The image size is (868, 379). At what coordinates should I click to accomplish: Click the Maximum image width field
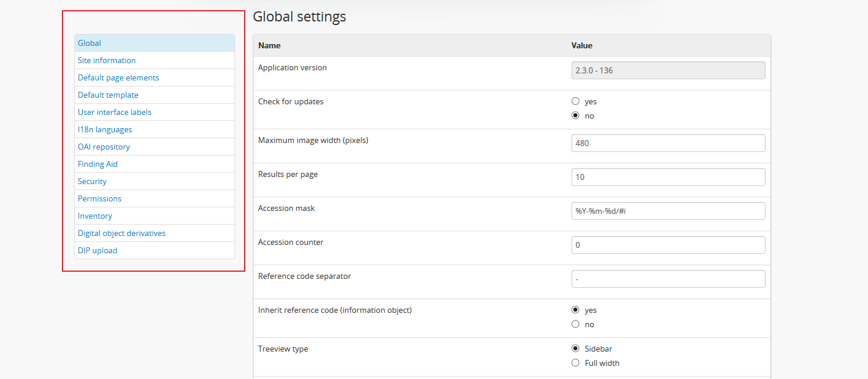point(668,143)
